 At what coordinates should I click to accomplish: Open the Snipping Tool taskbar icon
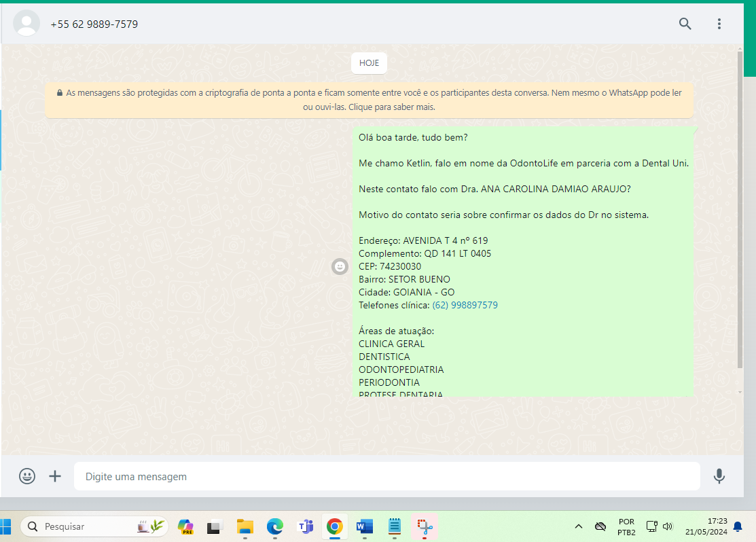pos(425,526)
